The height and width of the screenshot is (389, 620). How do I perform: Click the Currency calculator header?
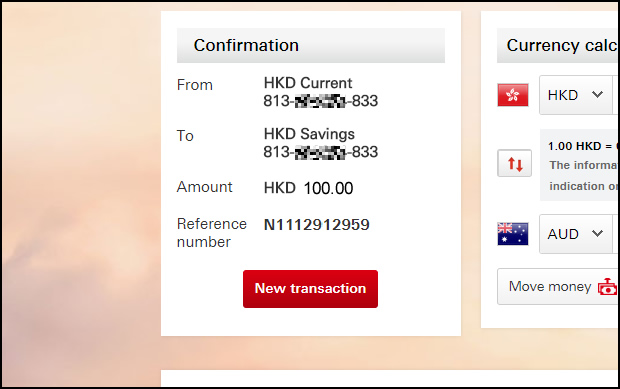[x=558, y=45]
